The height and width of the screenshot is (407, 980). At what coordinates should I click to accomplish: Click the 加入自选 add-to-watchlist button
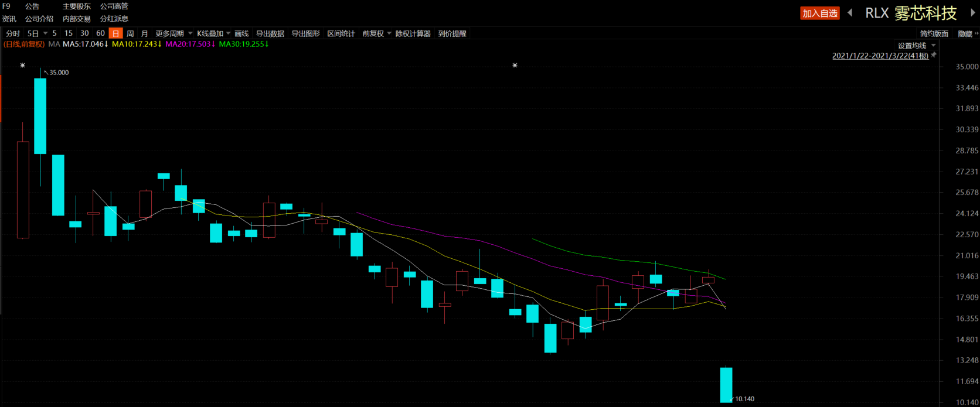tap(819, 13)
